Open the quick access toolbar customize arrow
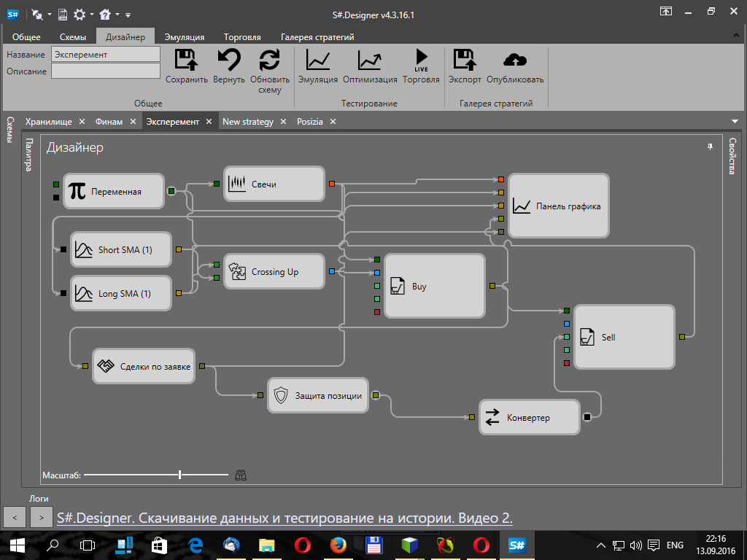The width and height of the screenshot is (747, 560). tap(128, 15)
